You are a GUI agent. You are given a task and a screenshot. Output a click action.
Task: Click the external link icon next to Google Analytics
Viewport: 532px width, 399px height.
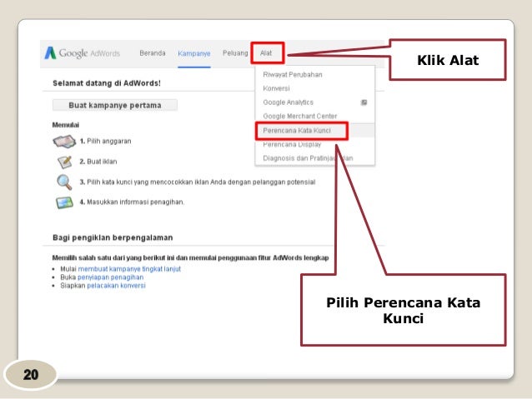tap(364, 102)
